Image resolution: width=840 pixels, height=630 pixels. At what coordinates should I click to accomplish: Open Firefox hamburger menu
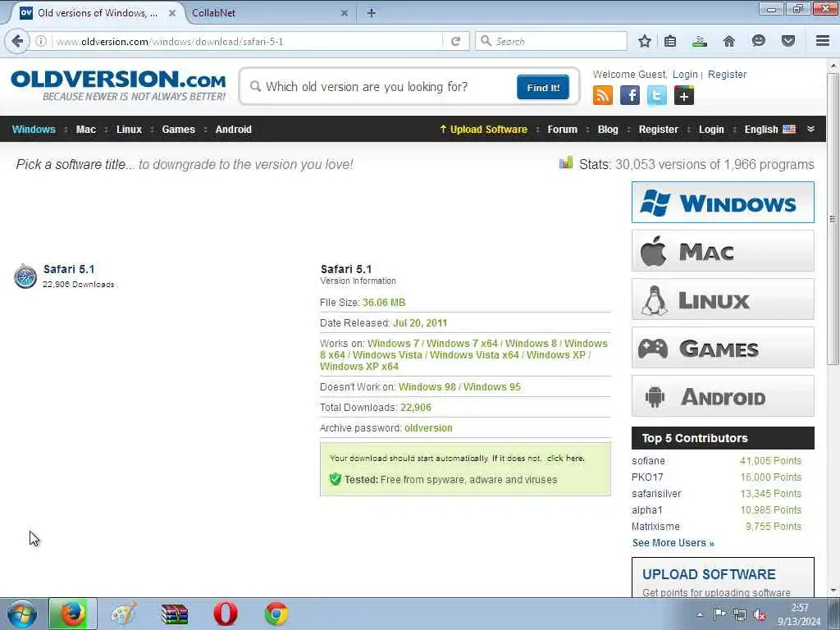pyautogui.click(x=823, y=41)
